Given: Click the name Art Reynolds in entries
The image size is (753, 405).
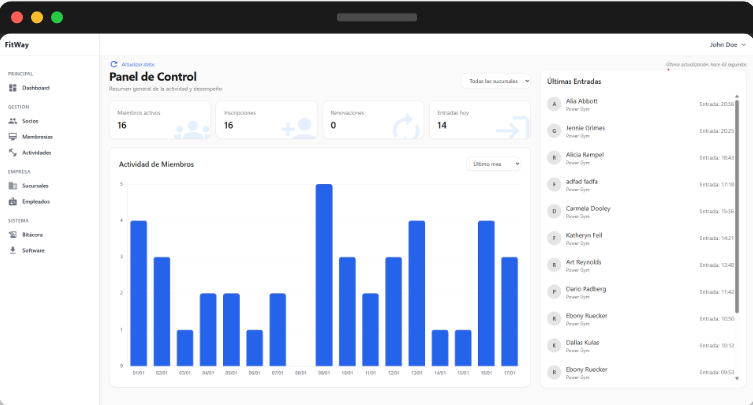Looking at the screenshot, I should (x=583, y=263).
